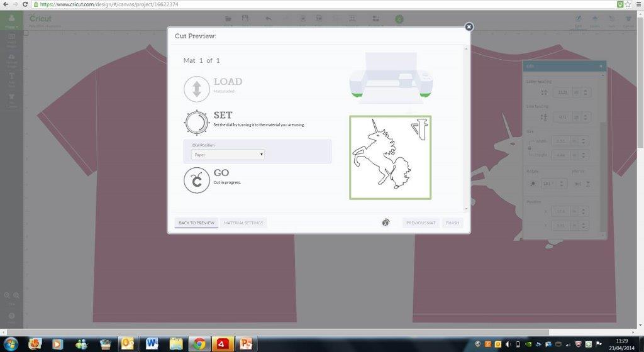This screenshot has height=352, width=644.
Task: Click the Previous Mat button
Action: pyautogui.click(x=421, y=223)
